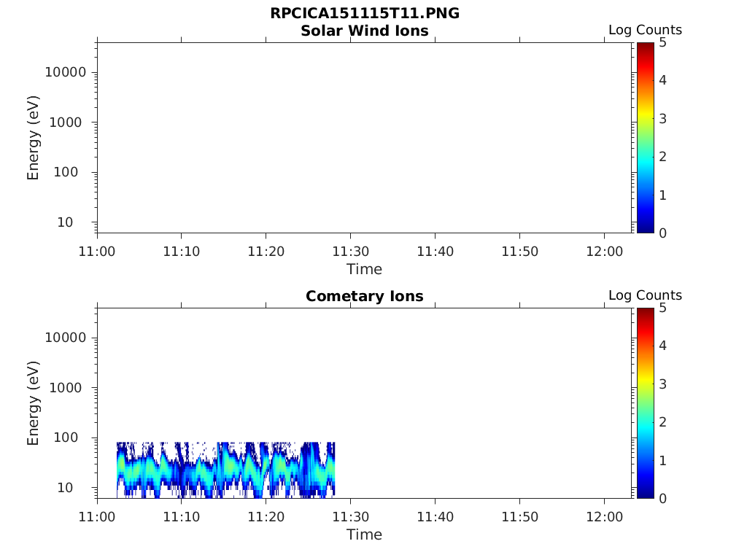Click the 1000 energy tick on top plot

pos(66,122)
